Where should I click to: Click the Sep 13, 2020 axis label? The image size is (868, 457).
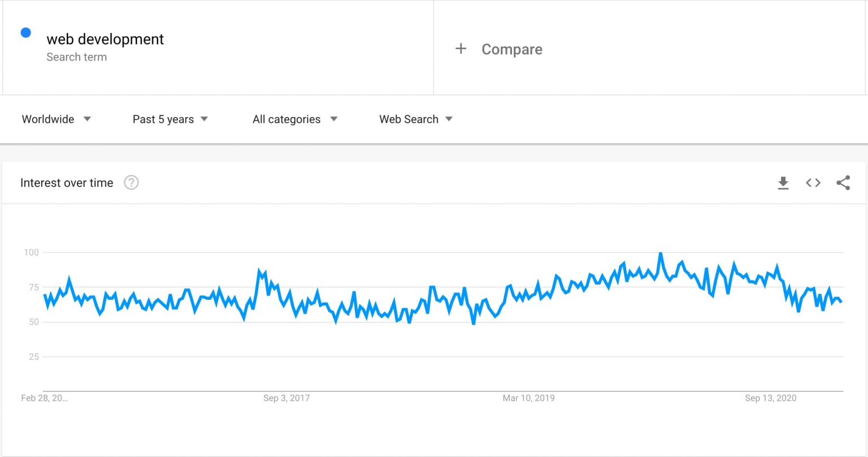[x=770, y=398]
